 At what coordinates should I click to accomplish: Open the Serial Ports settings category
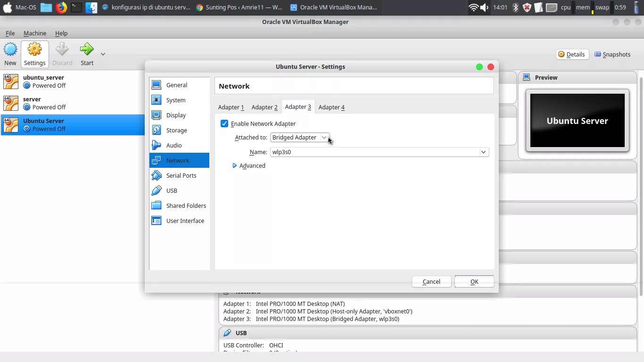[x=179, y=175]
